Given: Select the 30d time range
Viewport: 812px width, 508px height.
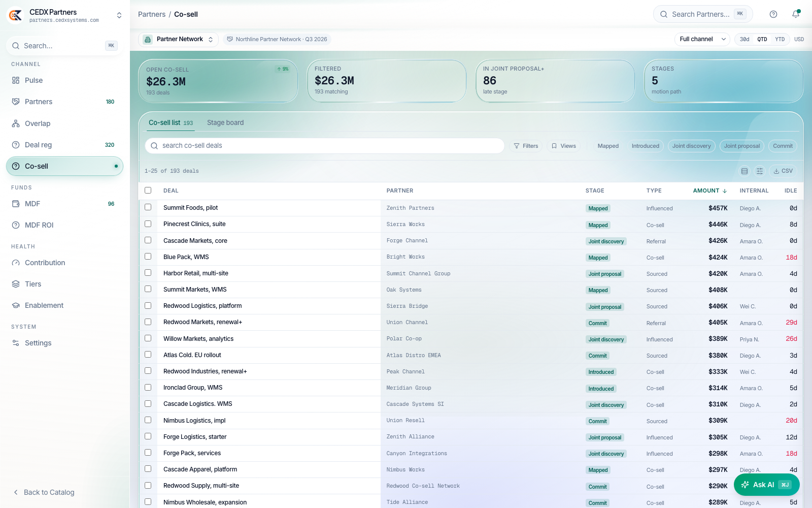Looking at the screenshot, I should click(745, 39).
